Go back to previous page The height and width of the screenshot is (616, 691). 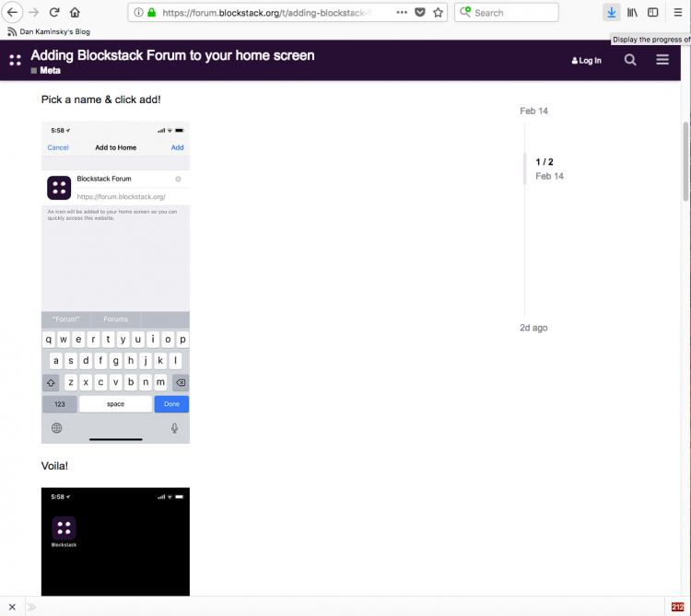click(x=12, y=12)
